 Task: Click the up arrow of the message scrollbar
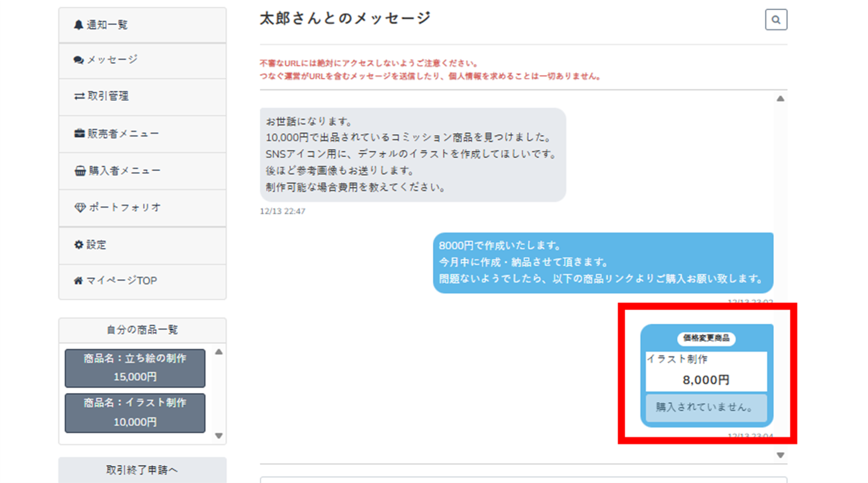(x=780, y=98)
